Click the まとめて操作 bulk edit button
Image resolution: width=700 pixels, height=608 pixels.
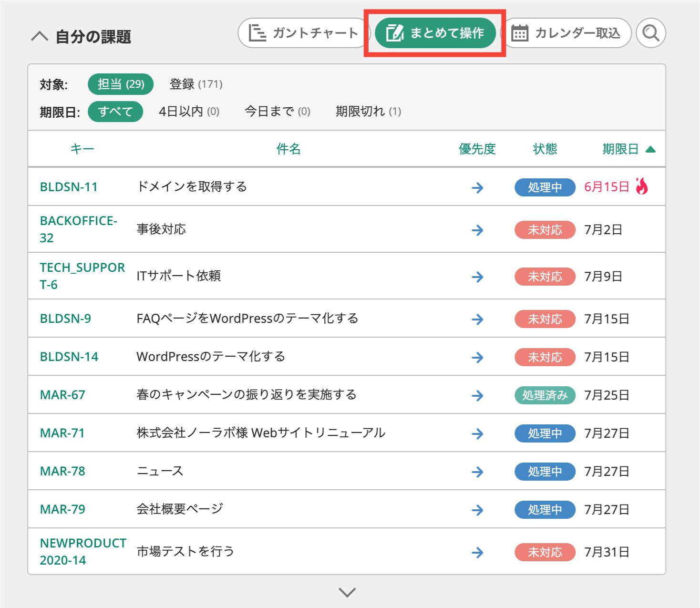[x=435, y=33]
